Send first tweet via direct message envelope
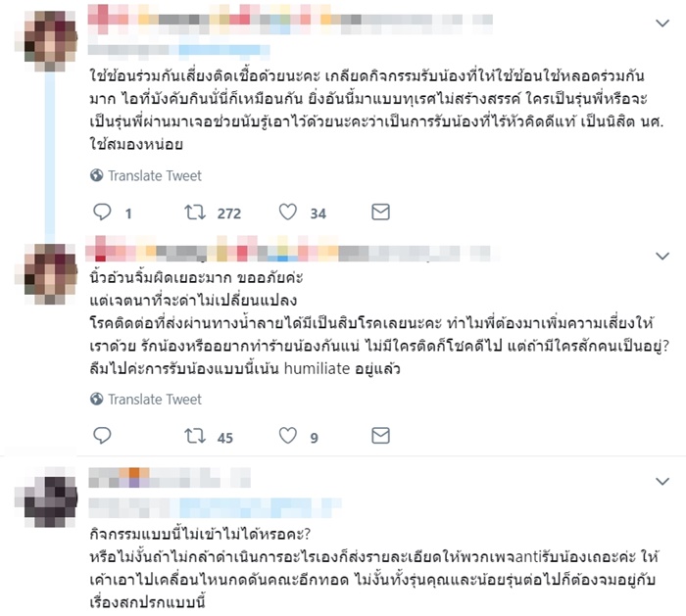The image size is (686, 616). pyautogui.click(x=380, y=213)
